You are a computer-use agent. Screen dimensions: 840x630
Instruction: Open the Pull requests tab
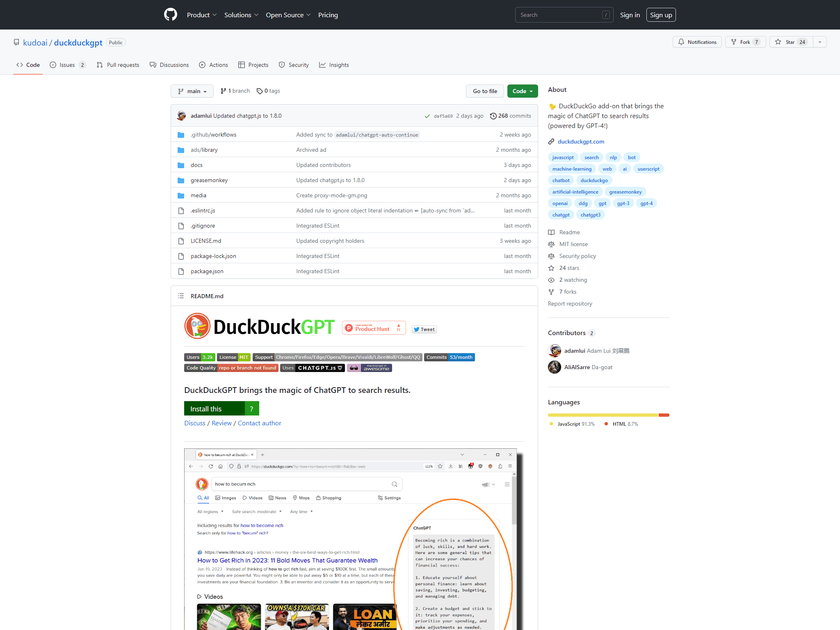click(x=118, y=65)
